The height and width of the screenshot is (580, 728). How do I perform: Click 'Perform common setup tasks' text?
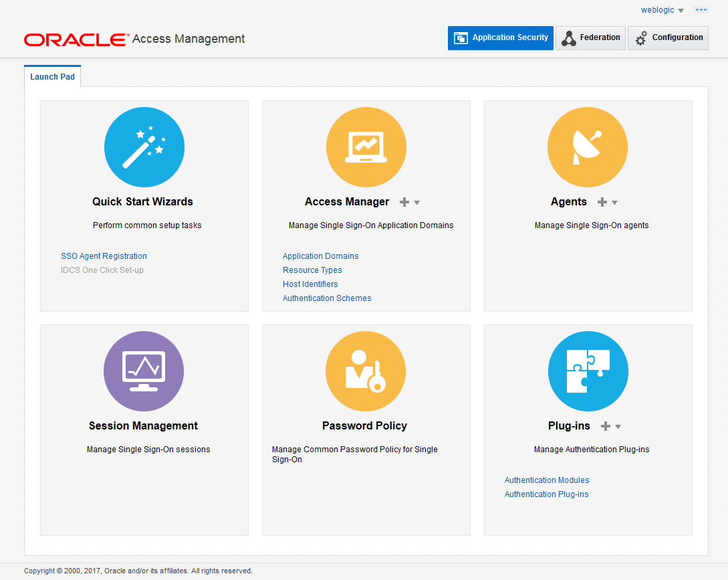pos(147,225)
